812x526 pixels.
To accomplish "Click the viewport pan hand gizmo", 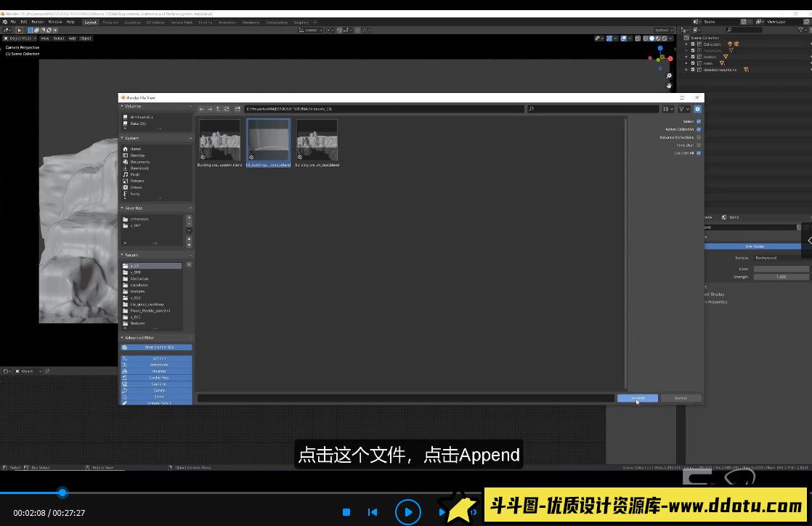I will (x=669, y=85).
